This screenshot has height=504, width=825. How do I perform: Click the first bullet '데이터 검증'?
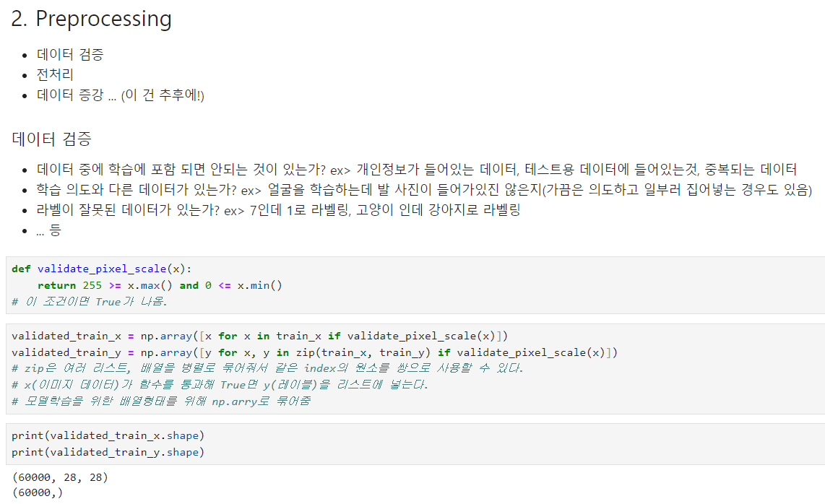point(70,54)
